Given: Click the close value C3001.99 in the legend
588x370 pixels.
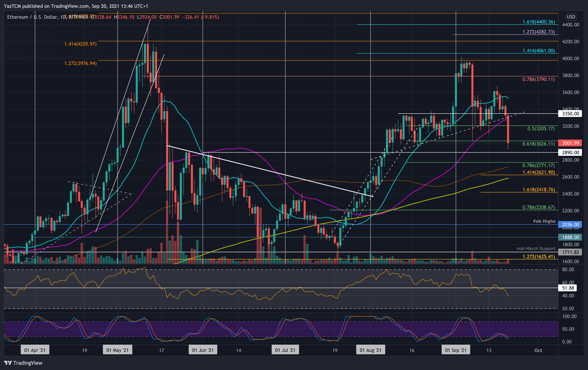Looking at the screenshot, I should pyautogui.click(x=169, y=17).
